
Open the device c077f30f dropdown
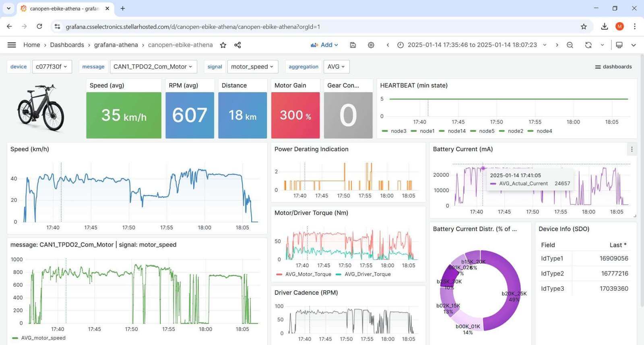click(52, 67)
